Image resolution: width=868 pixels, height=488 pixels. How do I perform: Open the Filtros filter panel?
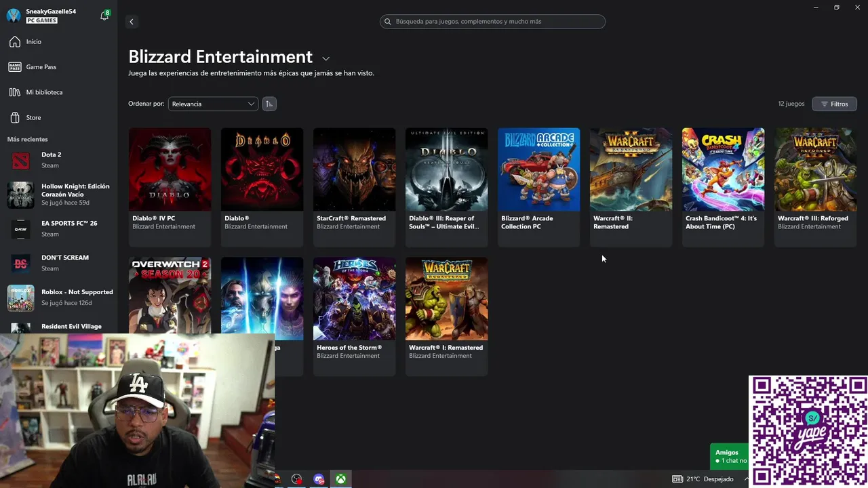pos(834,104)
